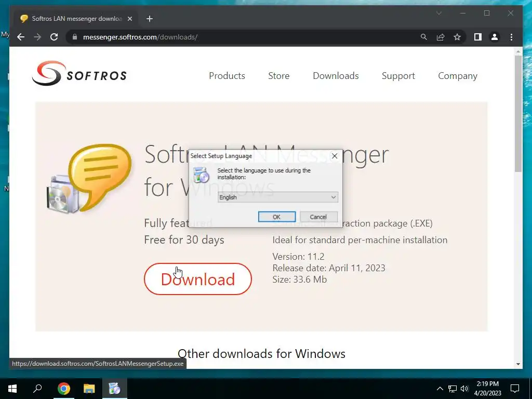Screen dimensions: 532x399
Task: Click the volume speaker tray icon
Action: click(464, 389)
